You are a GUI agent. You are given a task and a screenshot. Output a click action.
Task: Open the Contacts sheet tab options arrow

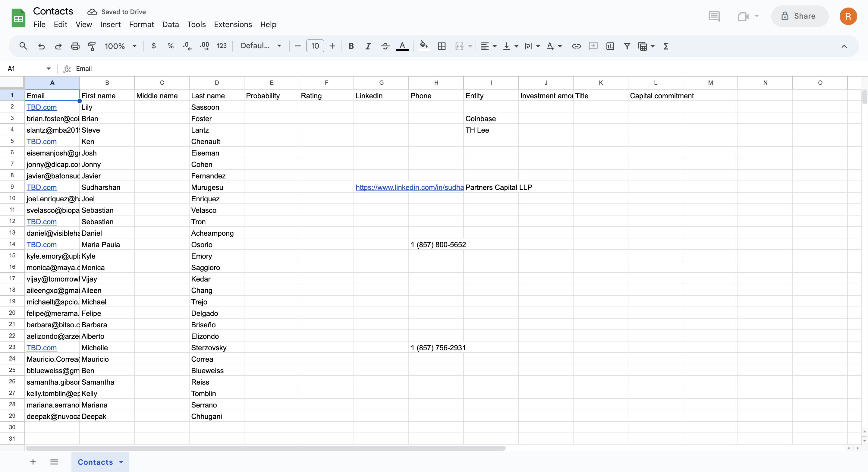click(121, 462)
